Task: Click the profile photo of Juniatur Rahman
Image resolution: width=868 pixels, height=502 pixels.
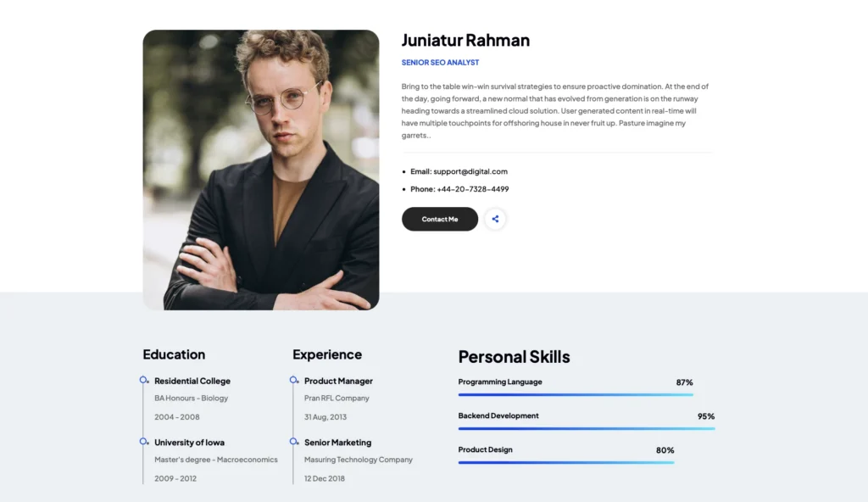Action: point(261,170)
